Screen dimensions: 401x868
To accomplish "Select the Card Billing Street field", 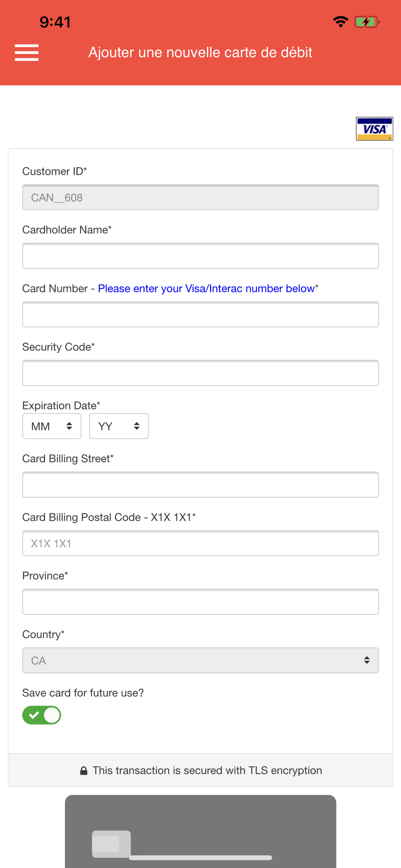I will point(200,485).
